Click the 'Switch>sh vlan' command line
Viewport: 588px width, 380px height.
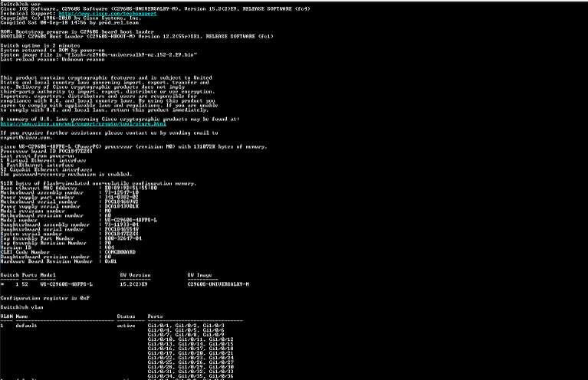(21, 307)
